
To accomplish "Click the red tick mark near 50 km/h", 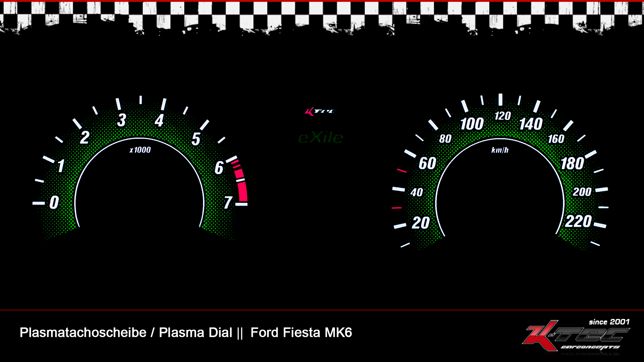I will coord(402,171).
